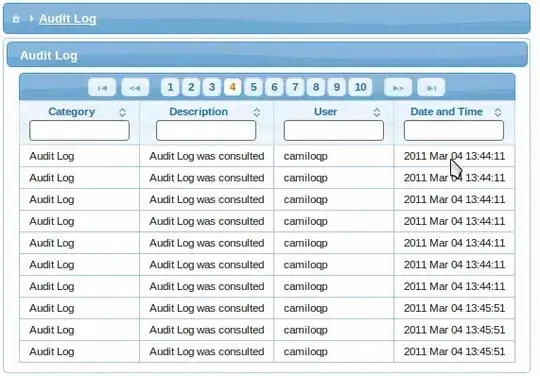
Task: Open page 3 of the audit log
Action: point(212,87)
